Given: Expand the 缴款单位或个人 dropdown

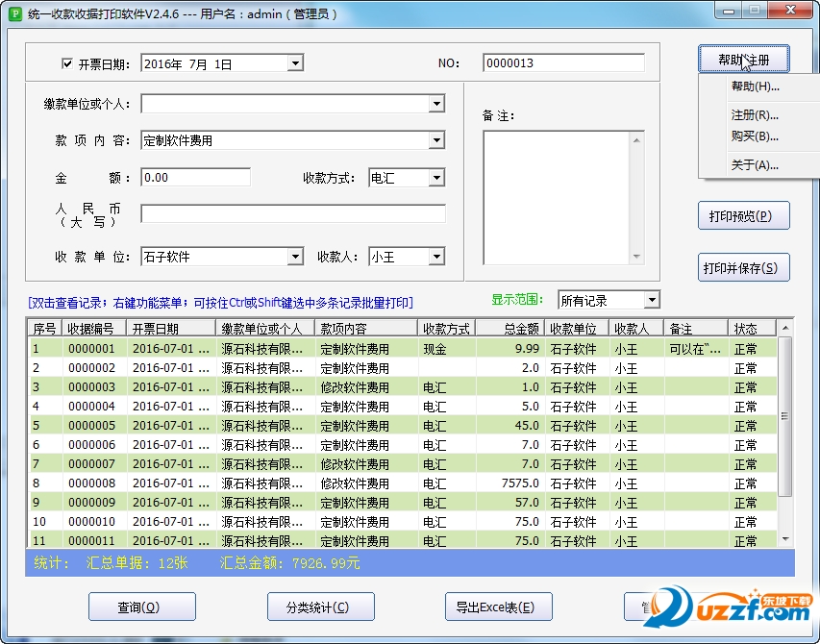Looking at the screenshot, I should coord(436,104).
